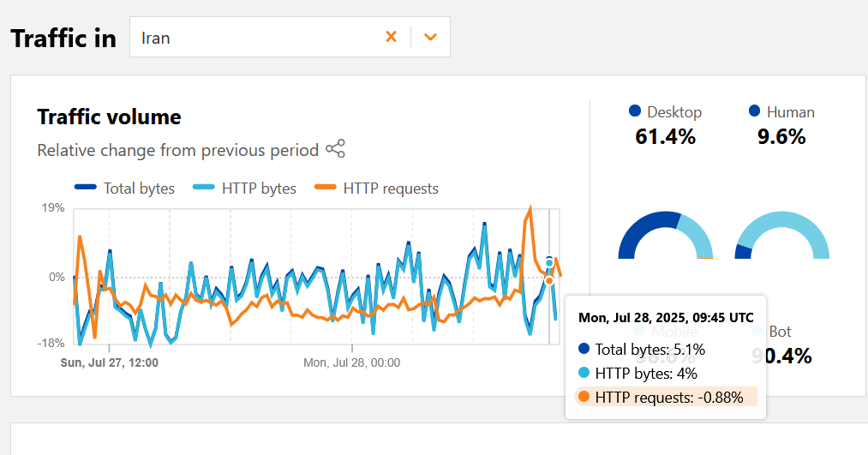Click the Human 9.6% percentage value
Image resolution: width=868 pixels, height=455 pixels.
781,136
